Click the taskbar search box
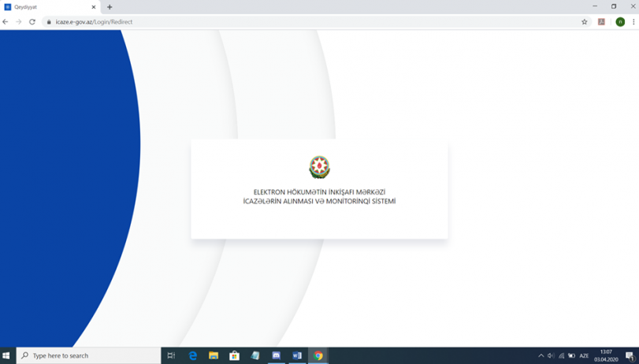Image resolution: width=639 pixels, height=364 pixels. (89, 355)
